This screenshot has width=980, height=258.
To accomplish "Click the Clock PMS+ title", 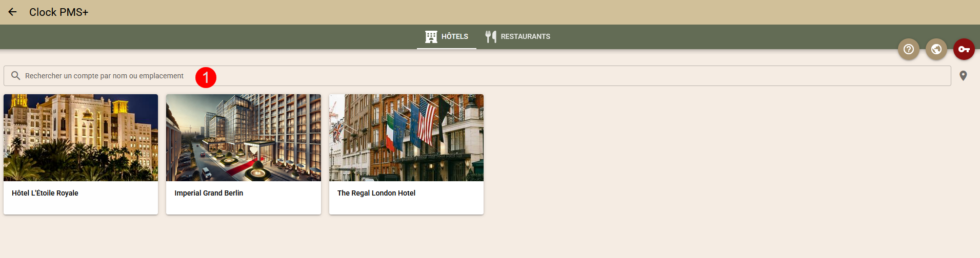I will coord(58,12).
